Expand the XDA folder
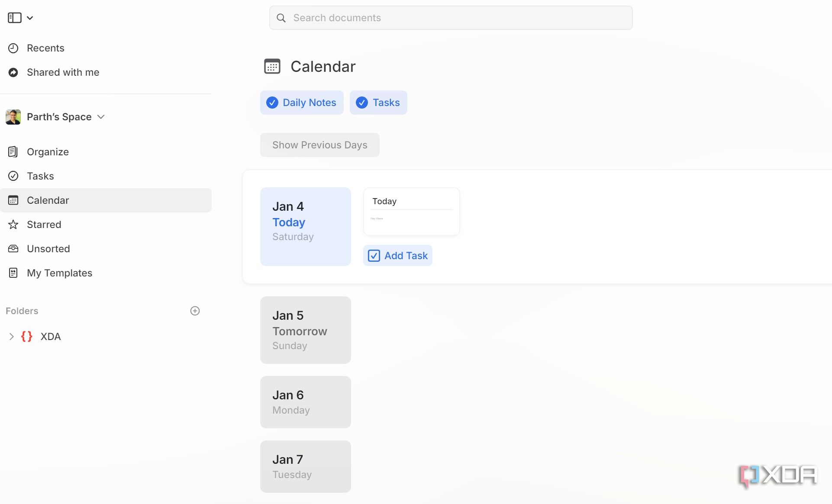 (11, 337)
